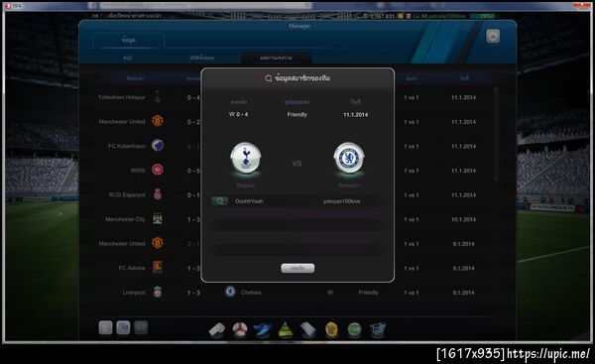The height and width of the screenshot is (364, 595).
Task: Select the highlighted match results sub-tab
Action: click(x=277, y=58)
